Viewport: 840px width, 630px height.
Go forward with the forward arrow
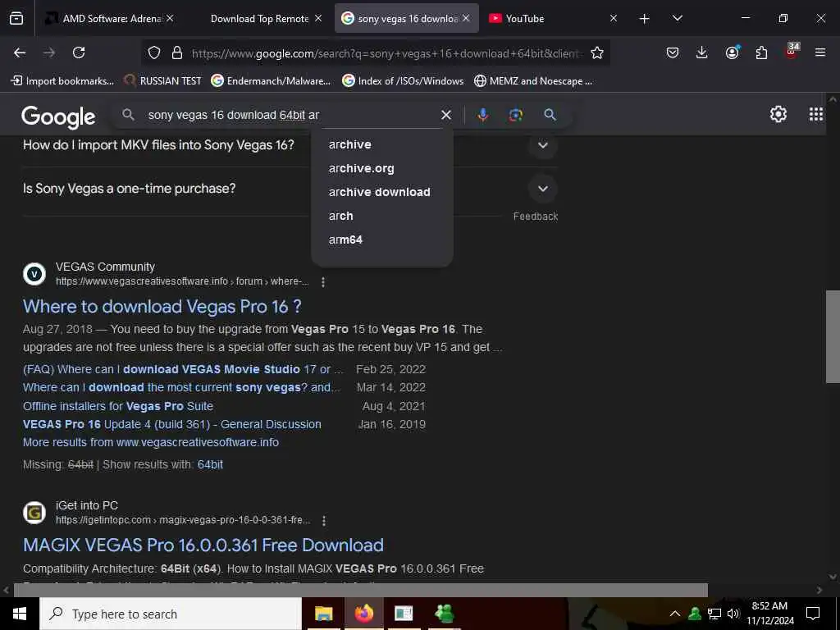[x=49, y=52]
